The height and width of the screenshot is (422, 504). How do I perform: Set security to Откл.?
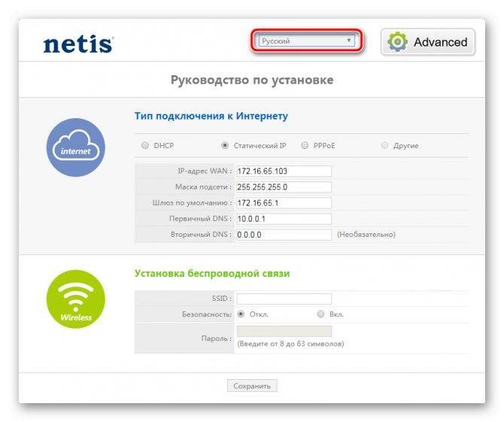[x=241, y=314]
